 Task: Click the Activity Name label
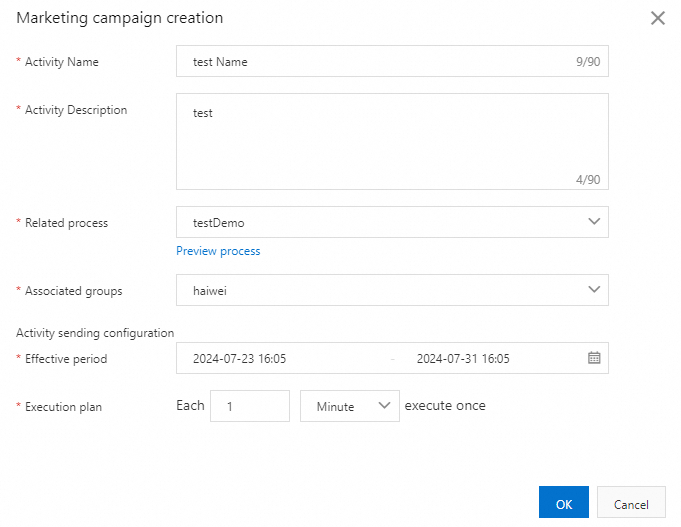[61, 62]
